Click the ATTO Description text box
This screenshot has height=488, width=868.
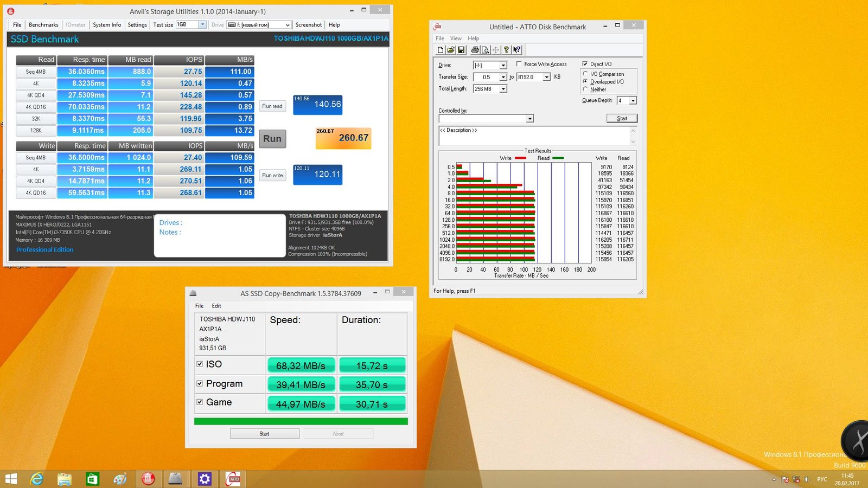[x=537, y=136]
